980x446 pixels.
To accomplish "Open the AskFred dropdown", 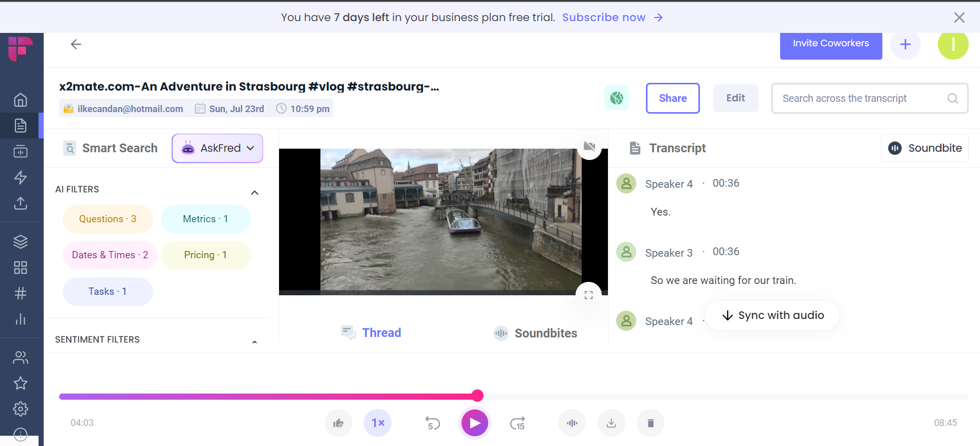I will pyautogui.click(x=217, y=148).
